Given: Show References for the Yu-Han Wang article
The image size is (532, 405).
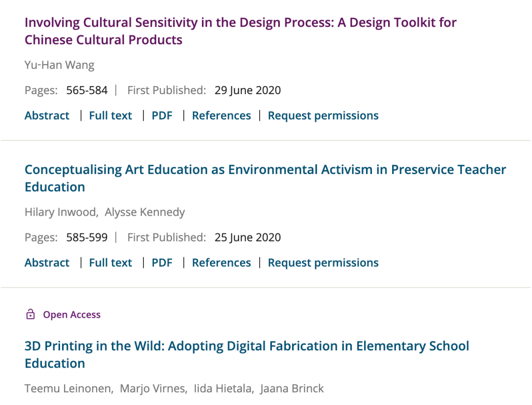Looking at the screenshot, I should point(221,115).
